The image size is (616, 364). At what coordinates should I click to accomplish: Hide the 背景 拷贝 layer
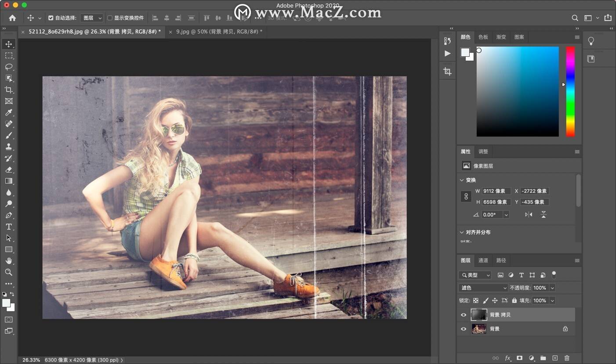(x=463, y=315)
